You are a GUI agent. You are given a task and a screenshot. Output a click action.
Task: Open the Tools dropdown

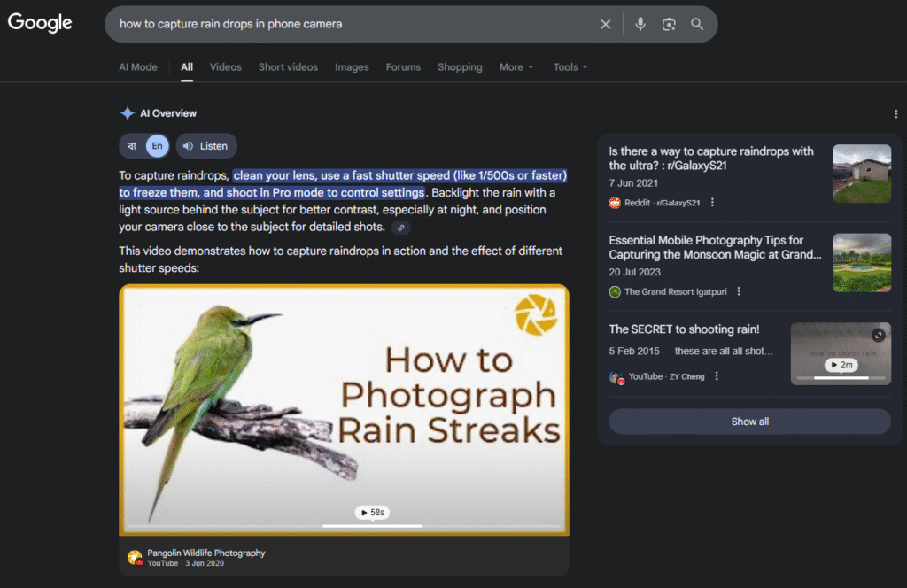click(x=570, y=67)
